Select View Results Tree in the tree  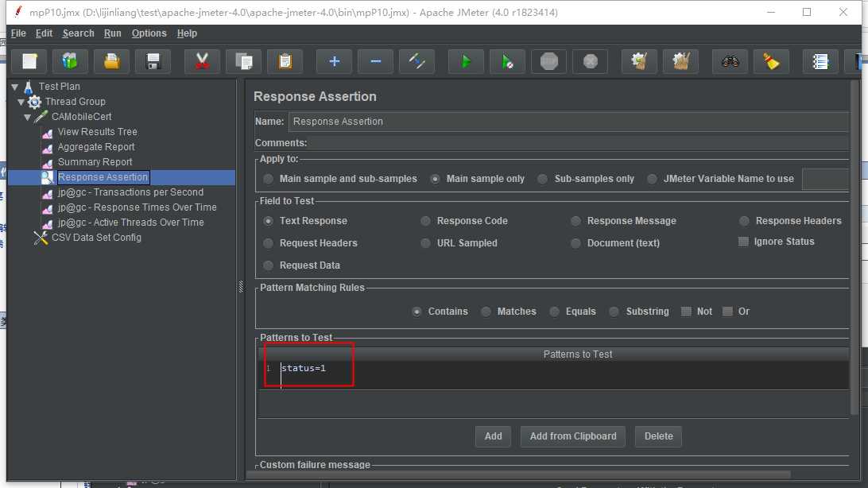coord(98,132)
